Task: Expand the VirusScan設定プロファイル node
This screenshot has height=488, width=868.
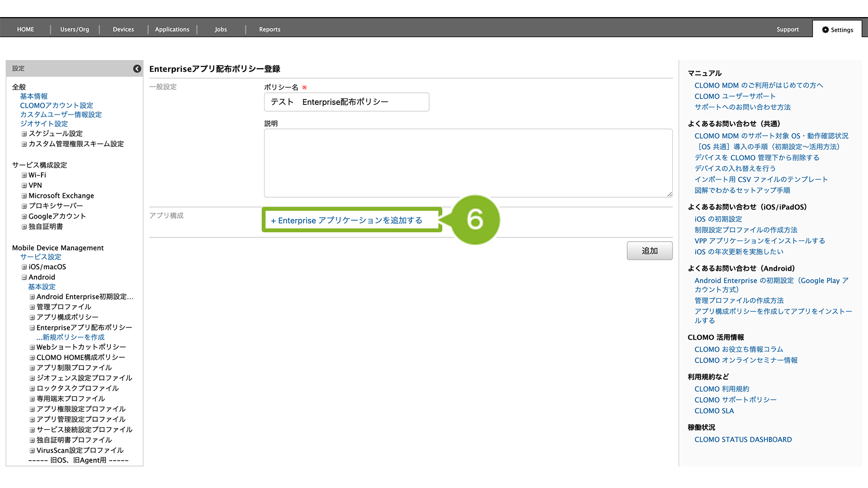Action: pos(32,450)
